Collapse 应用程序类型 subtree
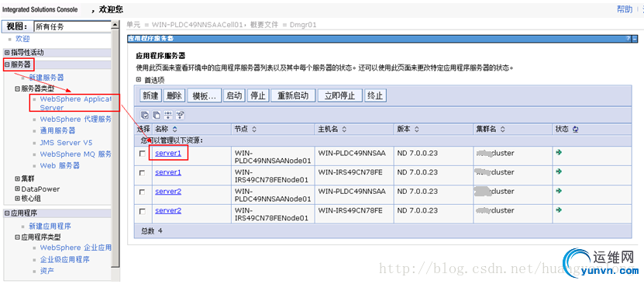 click(x=17, y=237)
